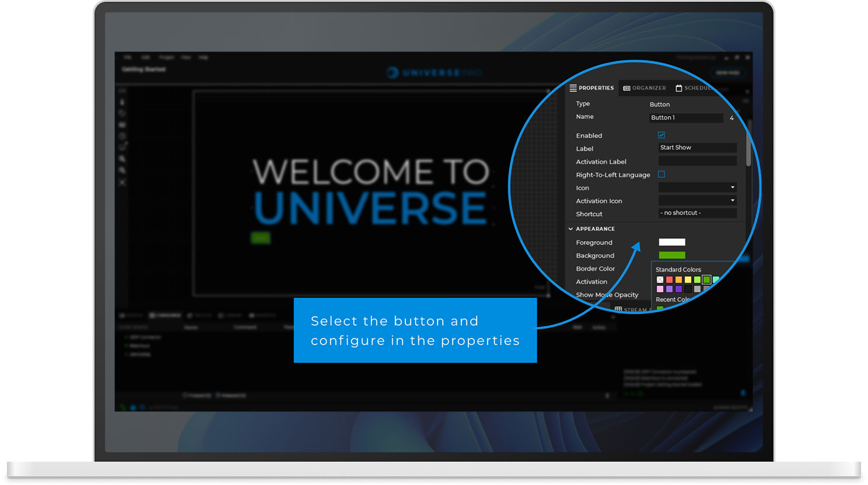Click the X icon in the left toolbar
868x485 pixels.
(121, 182)
